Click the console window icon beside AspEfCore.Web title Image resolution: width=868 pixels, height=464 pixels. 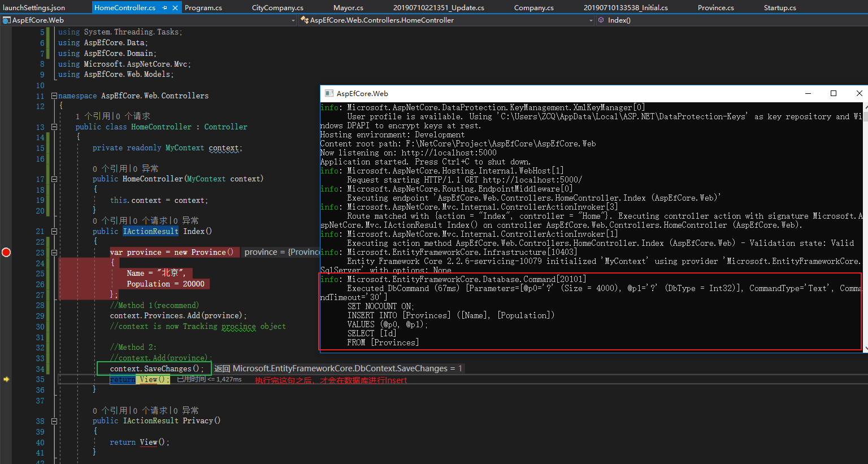coord(328,93)
